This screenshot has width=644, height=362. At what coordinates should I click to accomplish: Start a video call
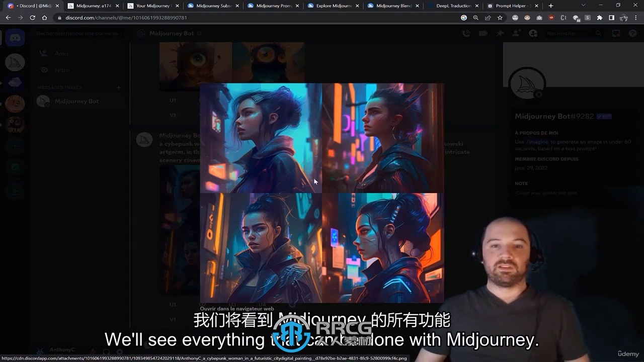click(483, 33)
